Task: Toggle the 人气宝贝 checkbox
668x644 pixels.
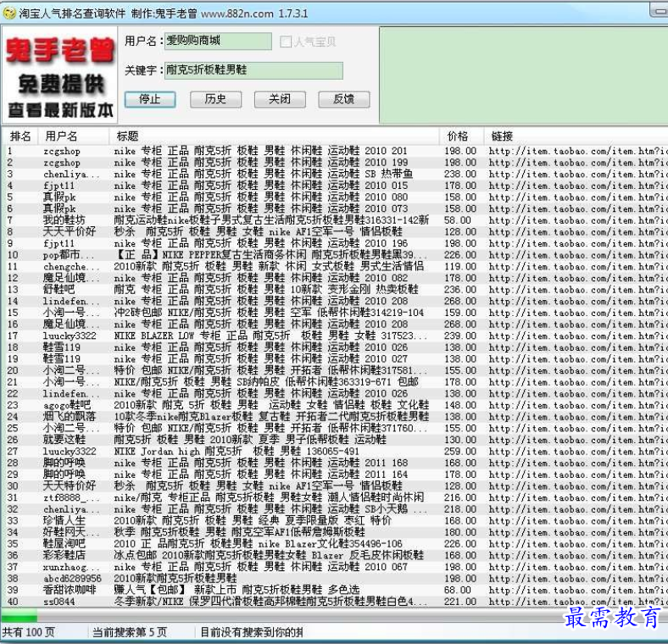Action: point(286,42)
